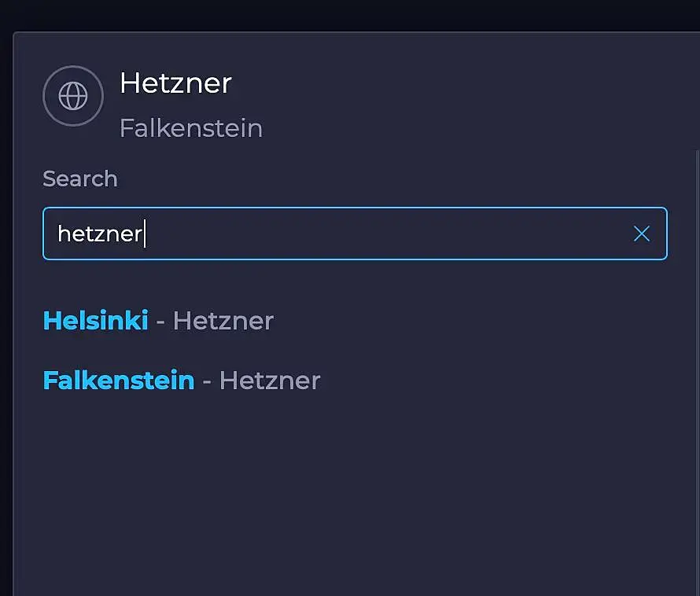Click the Search label above the input
This screenshot has width=700, height=596.
click(x=79, y=178)
